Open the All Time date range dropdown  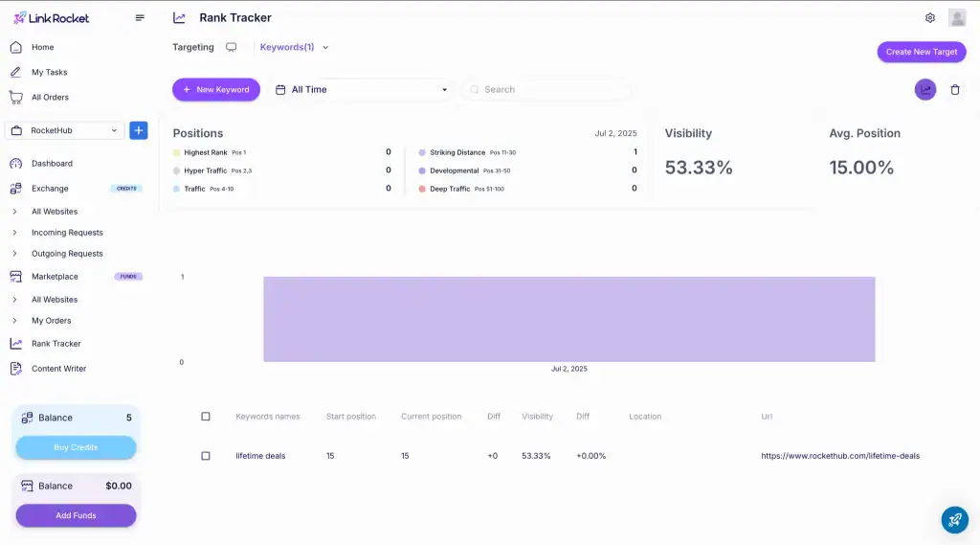click(362, 89)
